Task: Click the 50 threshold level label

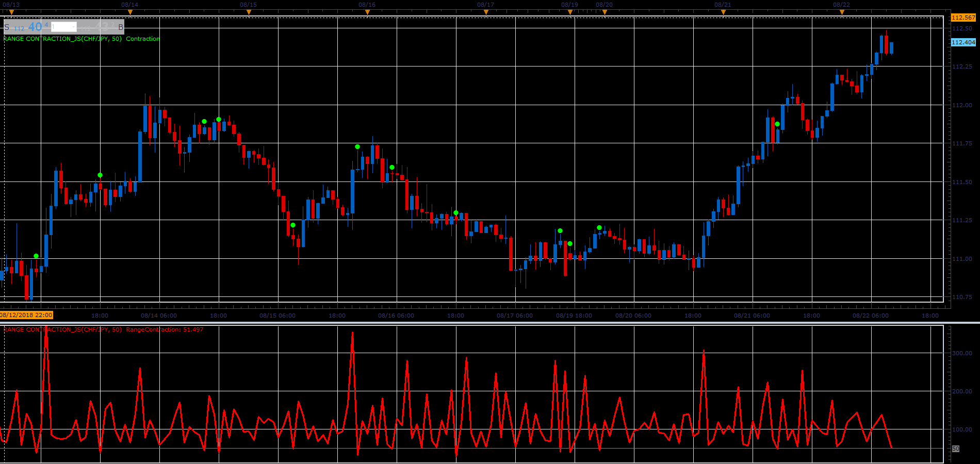Action: point(956,449)
